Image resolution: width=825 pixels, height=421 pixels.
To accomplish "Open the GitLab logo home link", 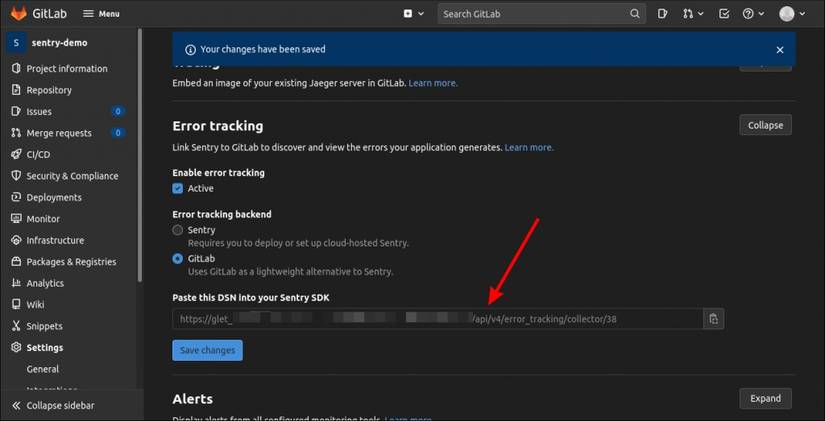I will (39, 14).
